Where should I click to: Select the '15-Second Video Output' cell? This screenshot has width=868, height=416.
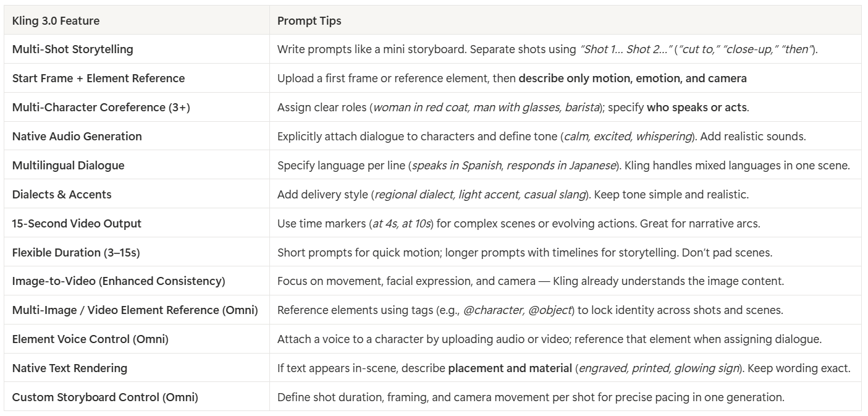coord(77,224)
